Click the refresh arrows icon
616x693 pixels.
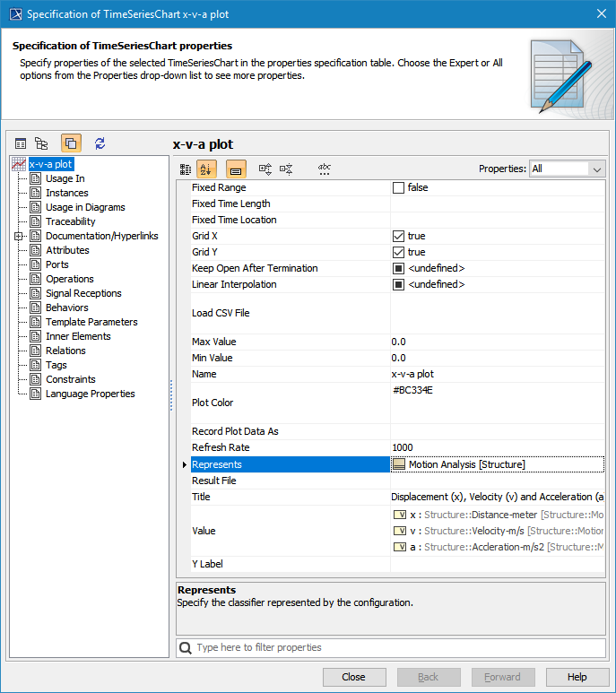[100, 143]
